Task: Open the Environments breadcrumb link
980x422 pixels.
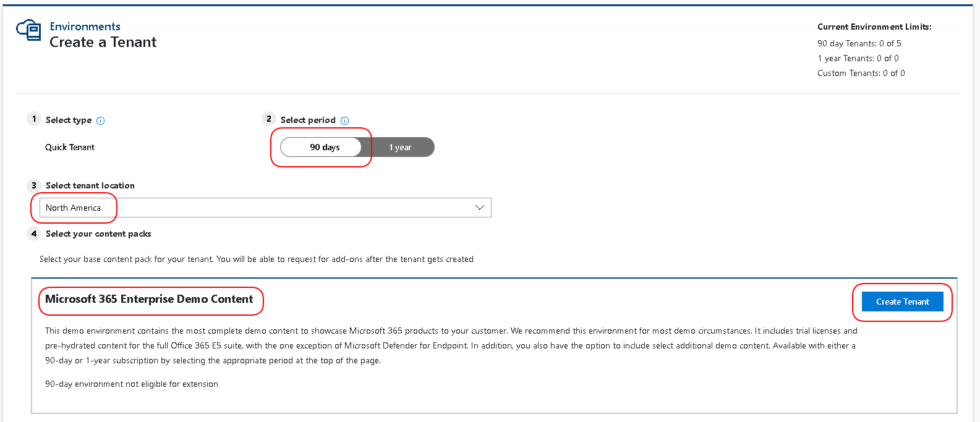Action: [x=85, y=27]
